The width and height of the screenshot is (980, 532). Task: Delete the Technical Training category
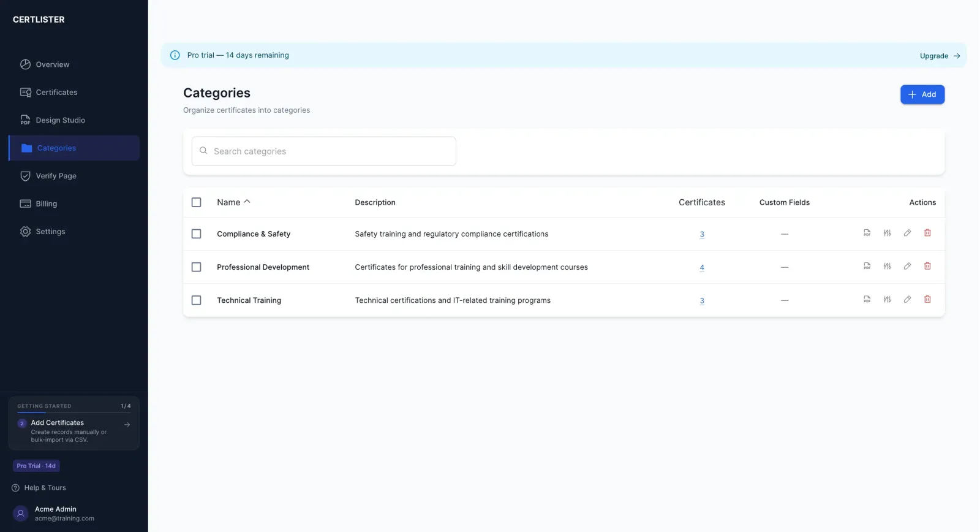[927, 299]
